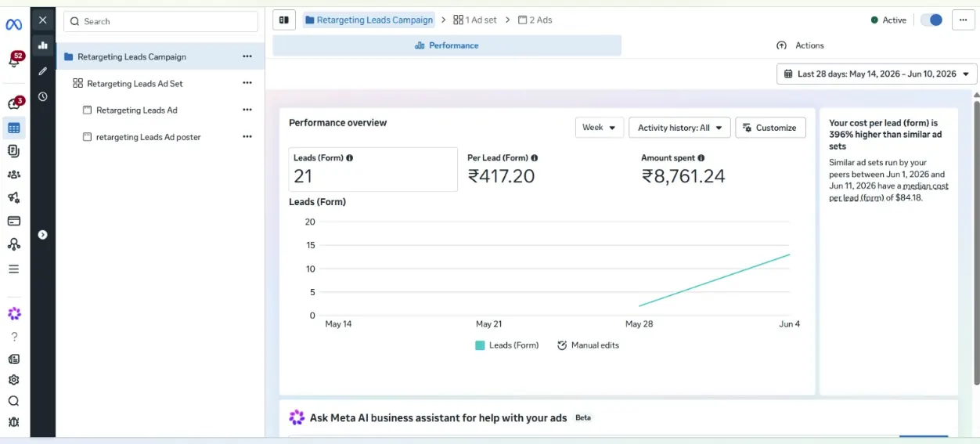Click info icon next to Per Lead (Form)

(535, 157)
